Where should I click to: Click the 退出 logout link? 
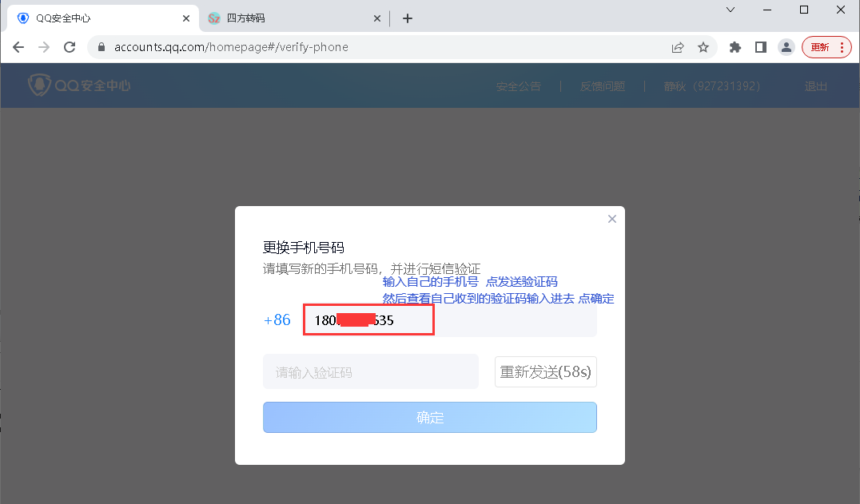pyautogui.click(x=815, y=86)
